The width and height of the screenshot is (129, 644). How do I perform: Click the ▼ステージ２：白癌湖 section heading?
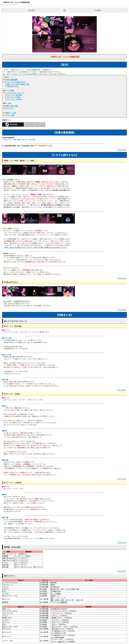coord(64,394)
